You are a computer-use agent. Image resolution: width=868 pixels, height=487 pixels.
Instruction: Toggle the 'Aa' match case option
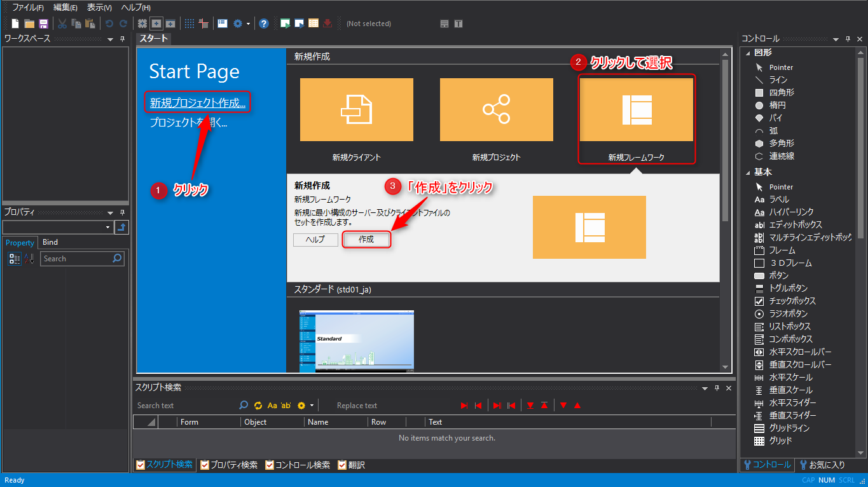[272, 406]
